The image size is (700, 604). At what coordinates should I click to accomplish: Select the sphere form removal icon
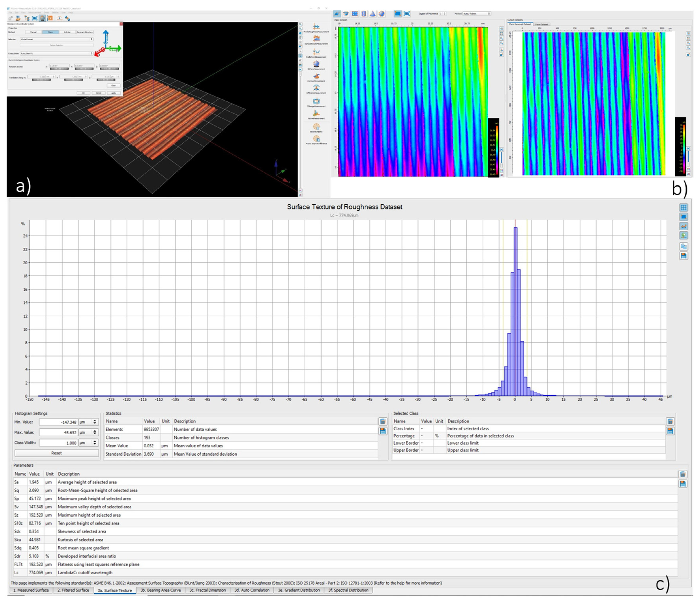tap(381, 14)
